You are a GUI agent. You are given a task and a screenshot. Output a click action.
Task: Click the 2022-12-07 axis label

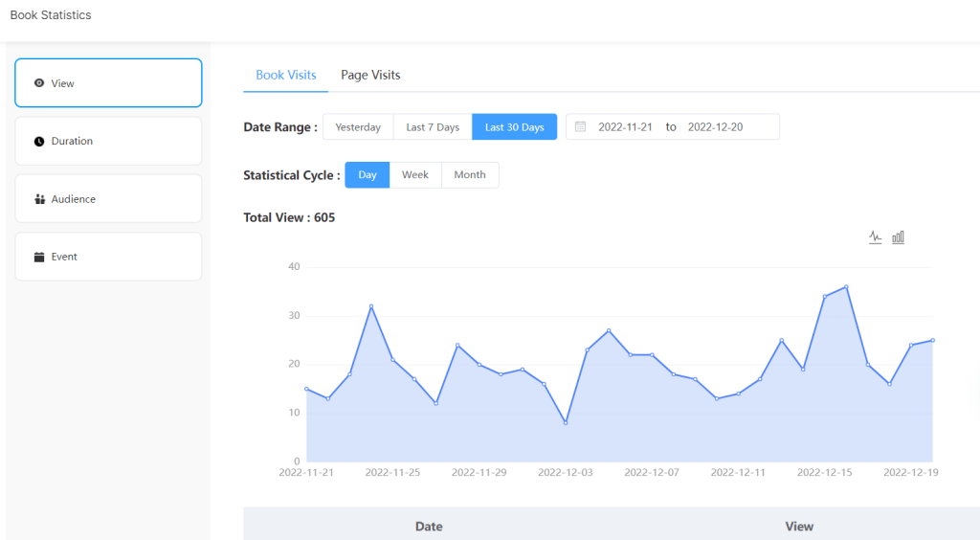652,473
